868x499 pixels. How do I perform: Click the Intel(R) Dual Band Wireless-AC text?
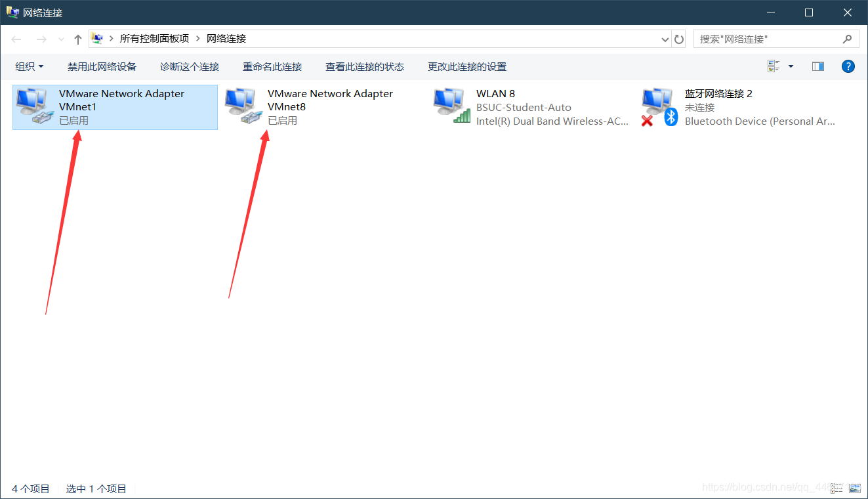[x=552, y=121]
